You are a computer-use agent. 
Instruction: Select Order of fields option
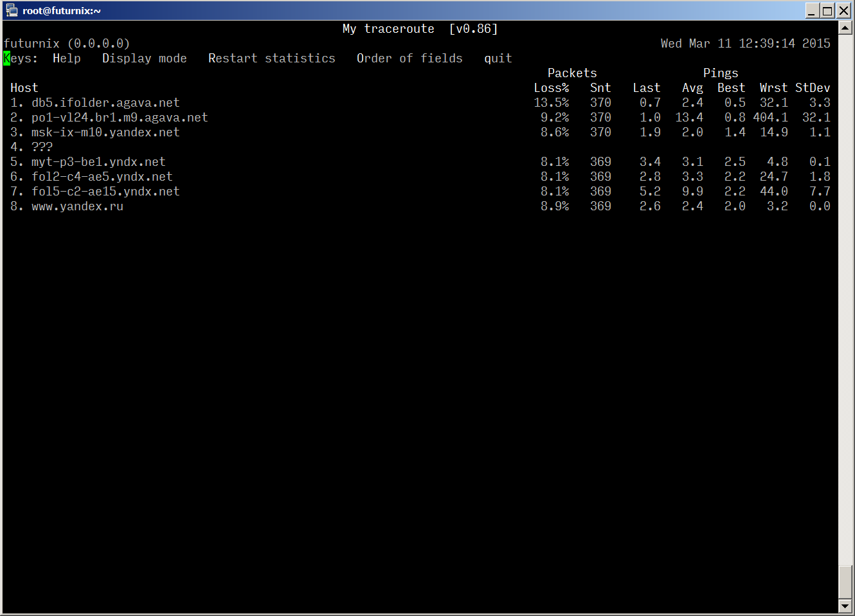coord(410,59)
